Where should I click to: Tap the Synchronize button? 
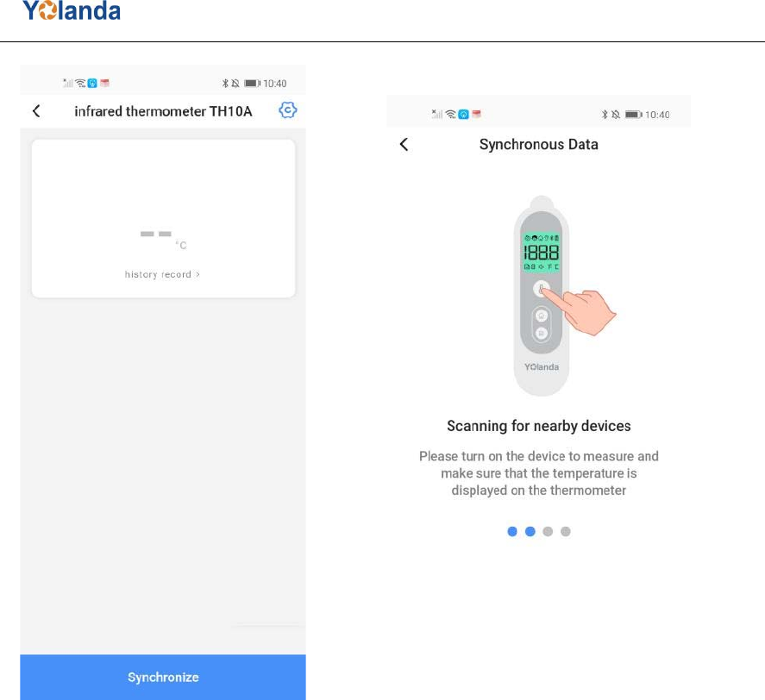click(163, 677)
